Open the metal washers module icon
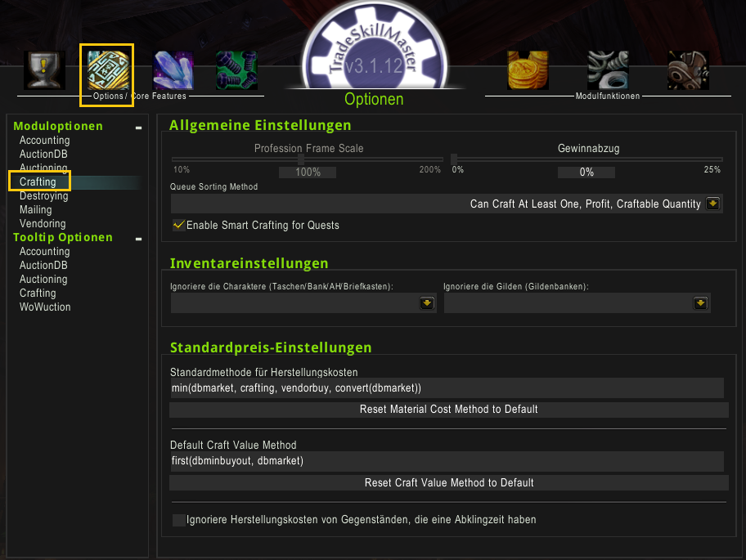The image size is (746, 560). [x=608, y=70]
